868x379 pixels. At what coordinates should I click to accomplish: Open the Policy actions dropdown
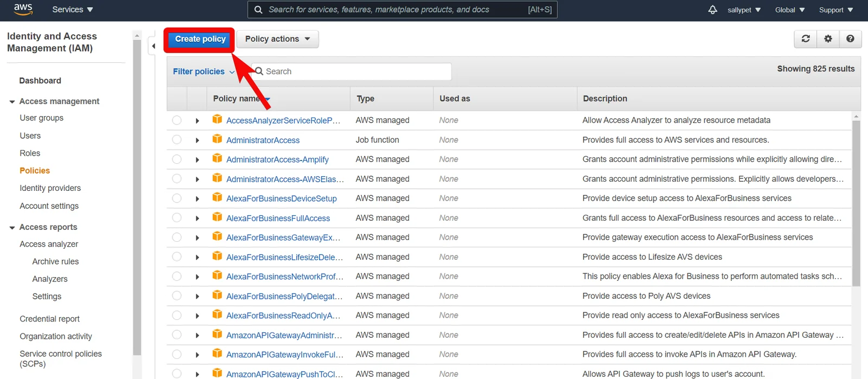pyautogui.click(x=277, y=39)
